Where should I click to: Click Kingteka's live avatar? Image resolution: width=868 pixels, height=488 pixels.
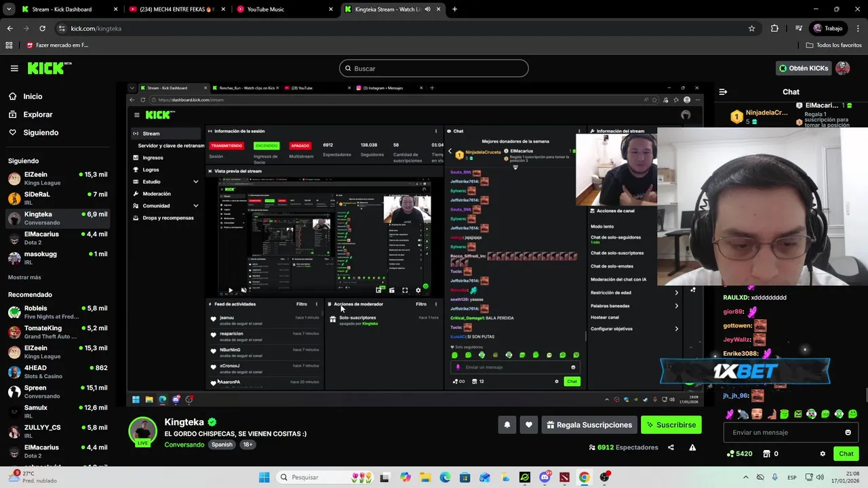point(143,431)
